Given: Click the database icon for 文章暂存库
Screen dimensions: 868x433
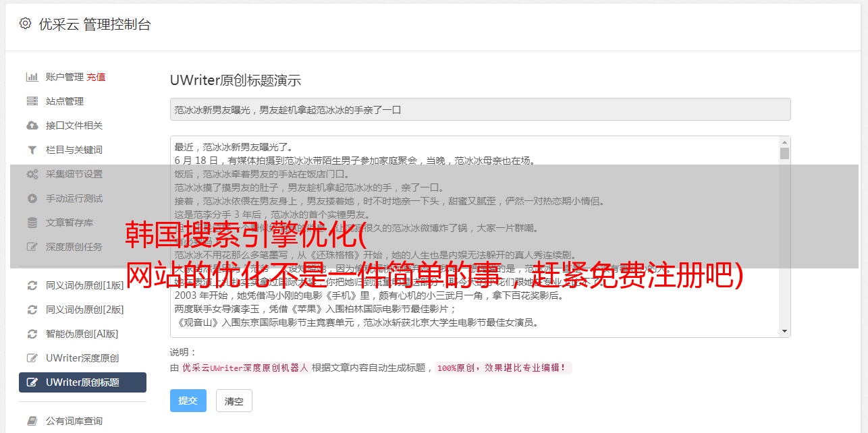Looking at the screenshot, I should tap(32, 223).
